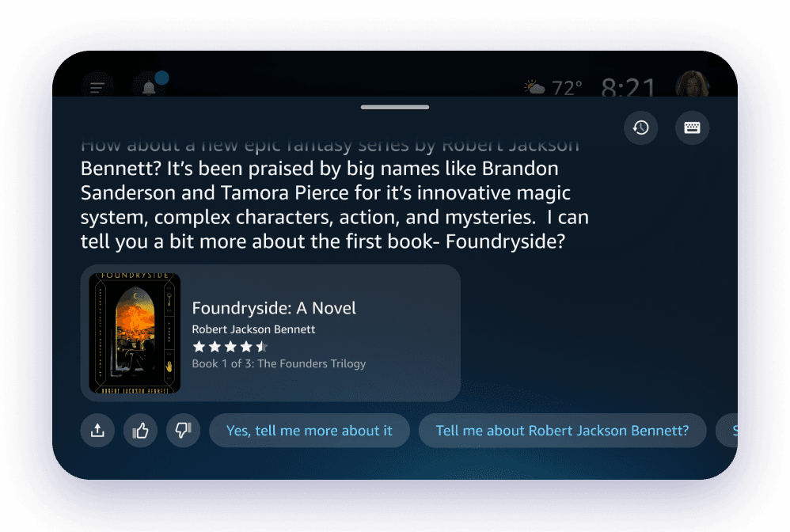The height and width of the screenshot is (532, 790).
Task: Open conversation history clock icon
Action: [x=641, y=127]
